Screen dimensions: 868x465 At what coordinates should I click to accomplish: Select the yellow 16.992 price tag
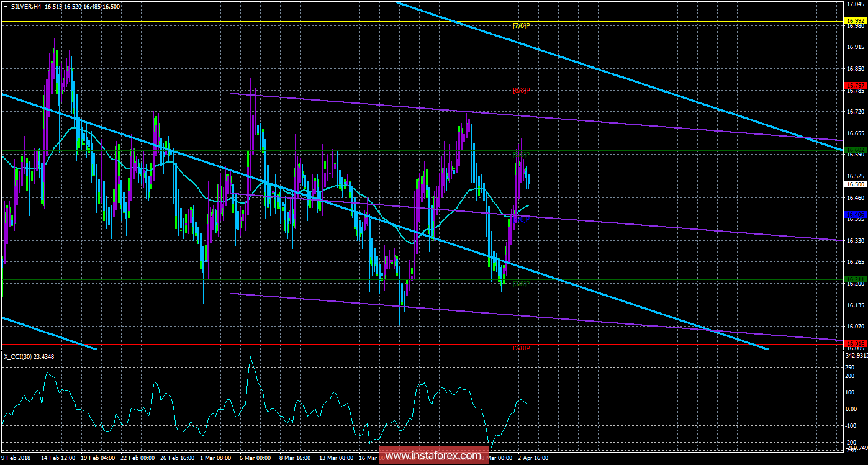tap(856, 21)
